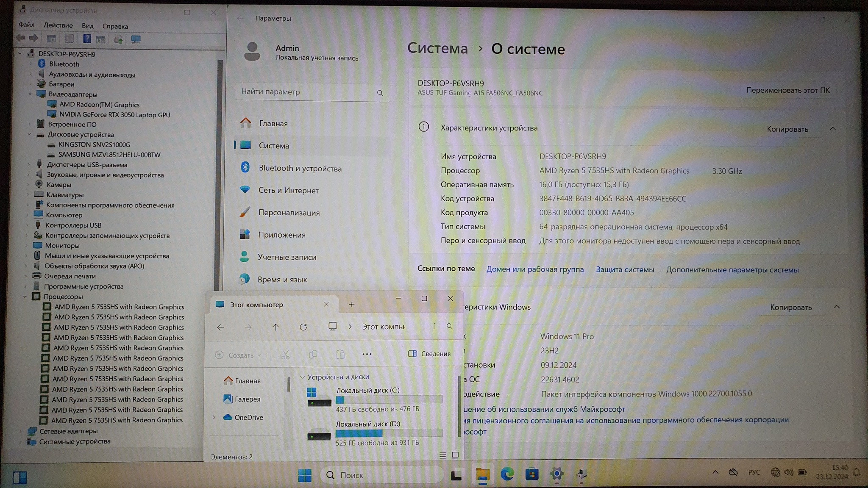Select Персонализация in Settings sidebar
868x488 pixels.
coord(289,213)
